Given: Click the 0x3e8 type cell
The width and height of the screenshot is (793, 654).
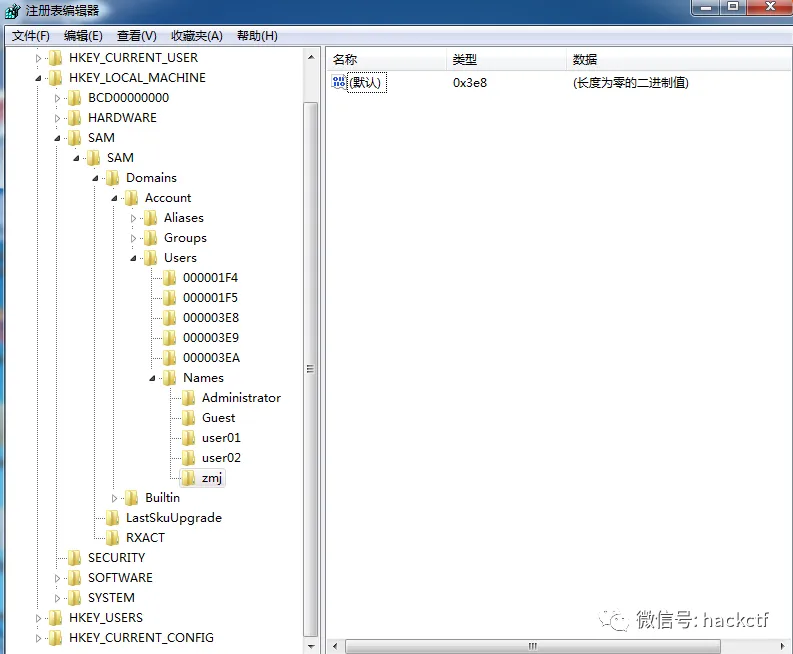Looking at the screenshot, I should [x=470, y=82].
